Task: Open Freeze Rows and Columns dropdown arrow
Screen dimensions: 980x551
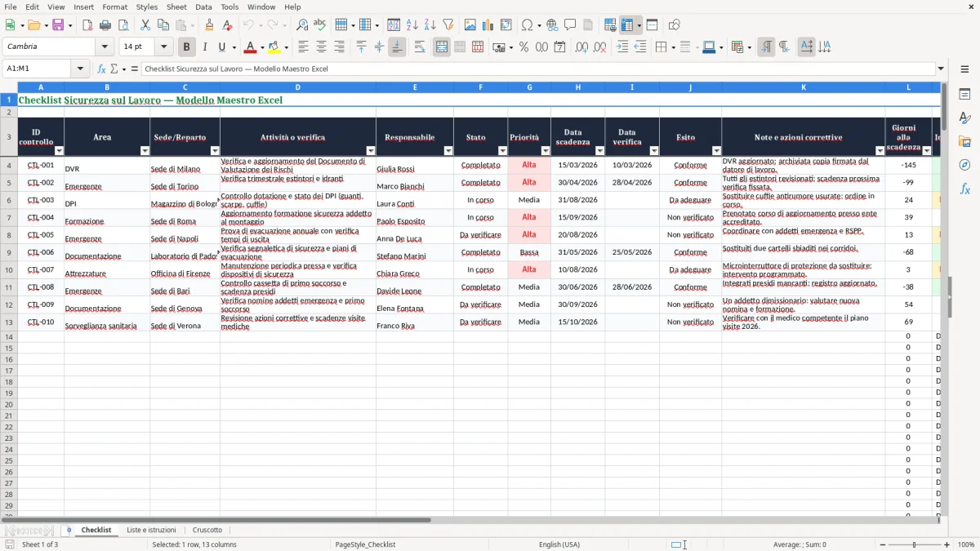Action: [x=639, y=25]
